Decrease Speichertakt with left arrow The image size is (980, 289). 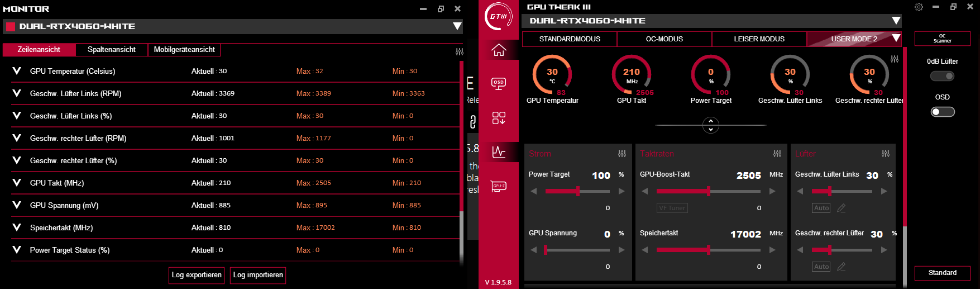pyautogui.click(x=645, y=250)
